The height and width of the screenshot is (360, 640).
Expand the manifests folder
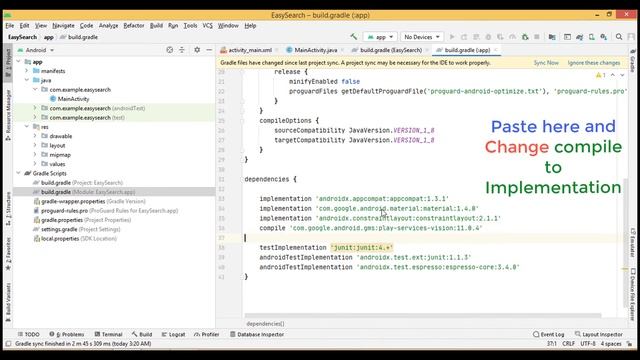(27, 71)
